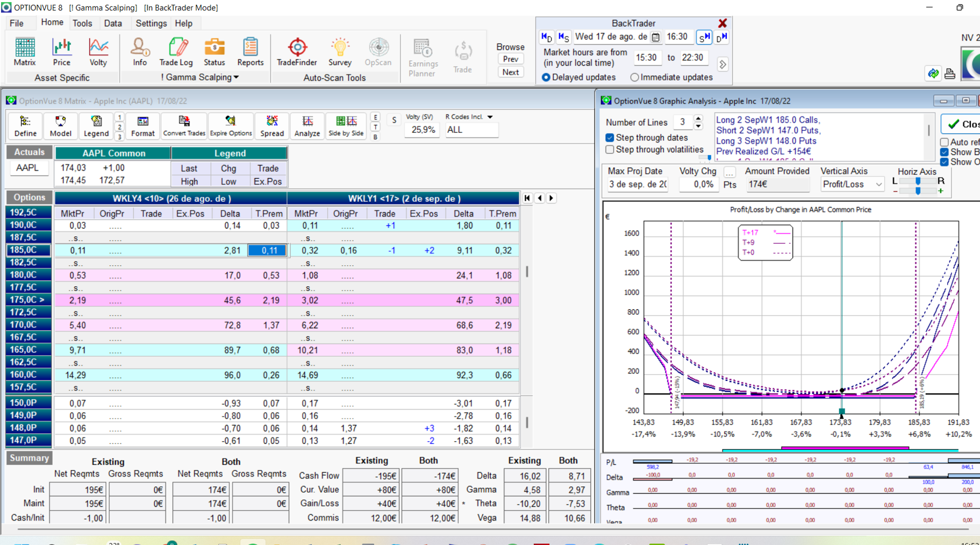Click the Model icon in Matrix toolbar
980x545 pixels.
(x=60, y=126)
